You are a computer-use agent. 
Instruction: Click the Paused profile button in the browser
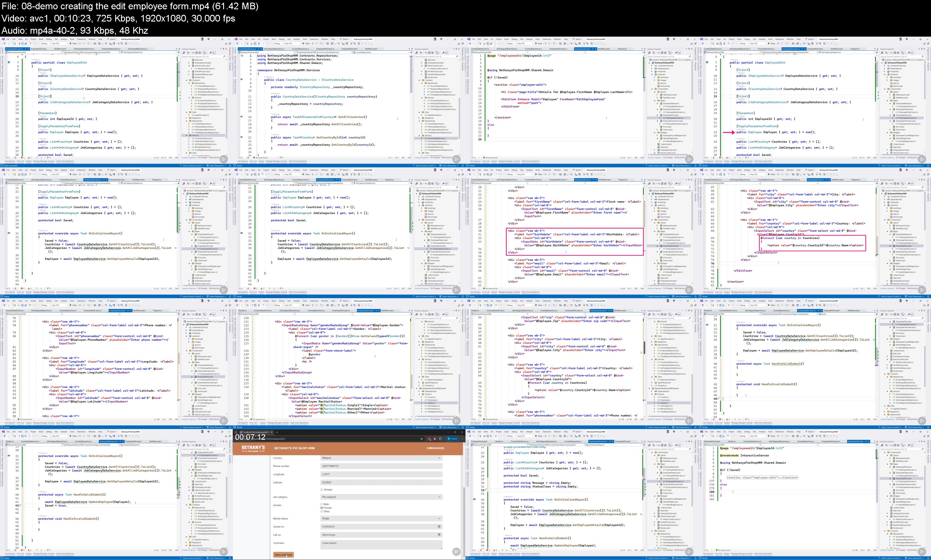452,439
